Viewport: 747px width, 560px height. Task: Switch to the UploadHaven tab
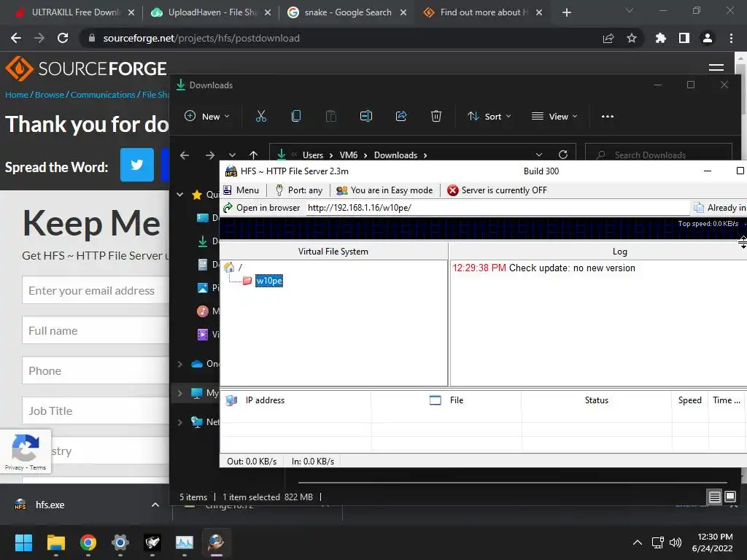click(209, 12)
